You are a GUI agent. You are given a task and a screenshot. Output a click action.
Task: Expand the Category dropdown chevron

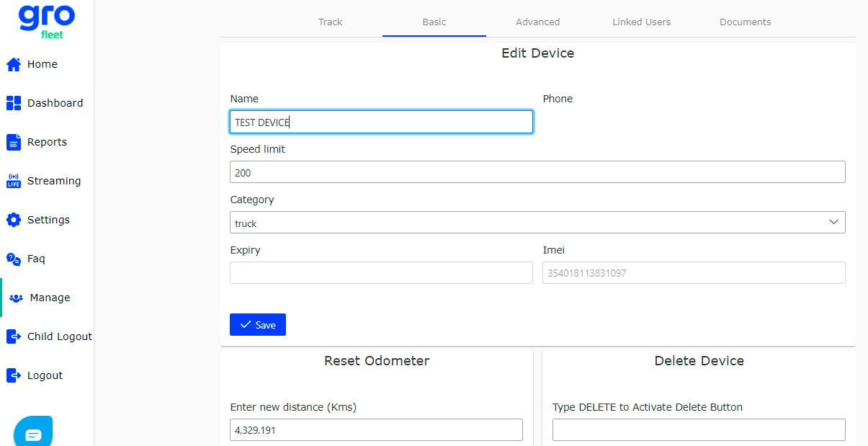tap(833, 223)
